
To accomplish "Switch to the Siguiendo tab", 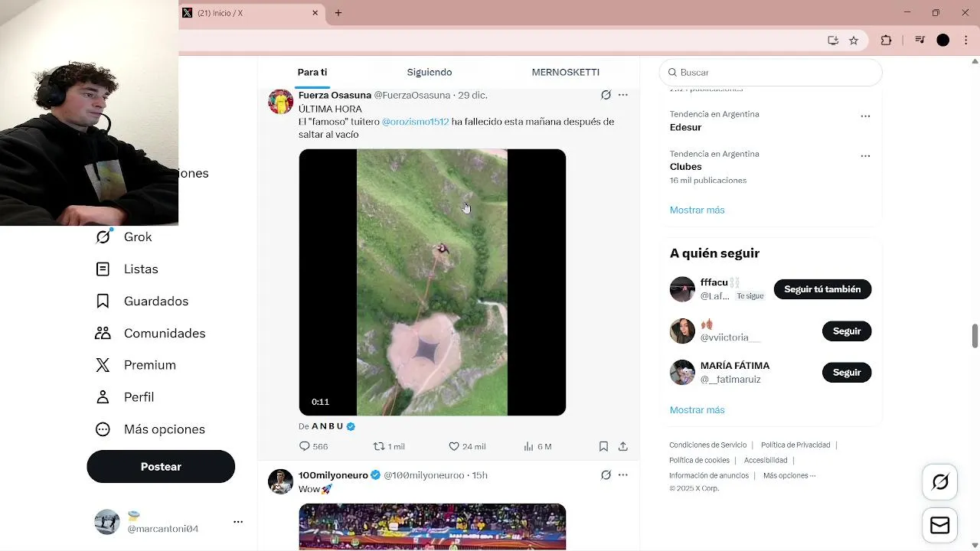I will [430, 72].
